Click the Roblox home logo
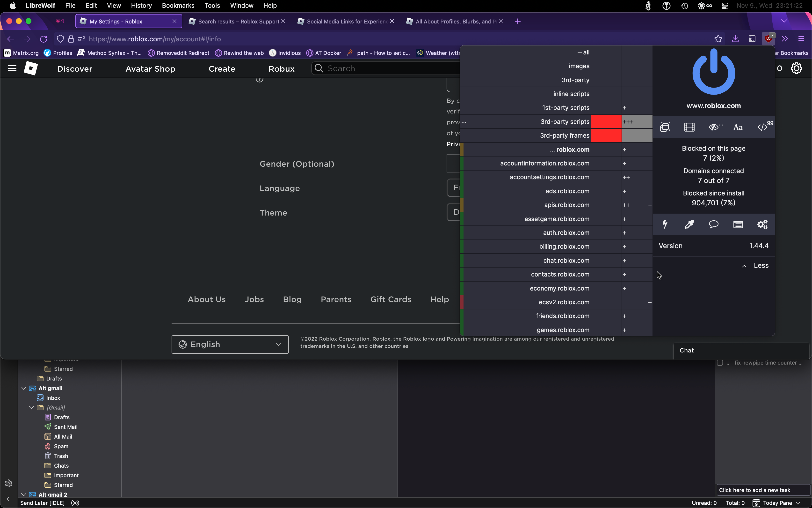Image resolution: width=812 pixels, height=508 pixels. tap(30, 68)
